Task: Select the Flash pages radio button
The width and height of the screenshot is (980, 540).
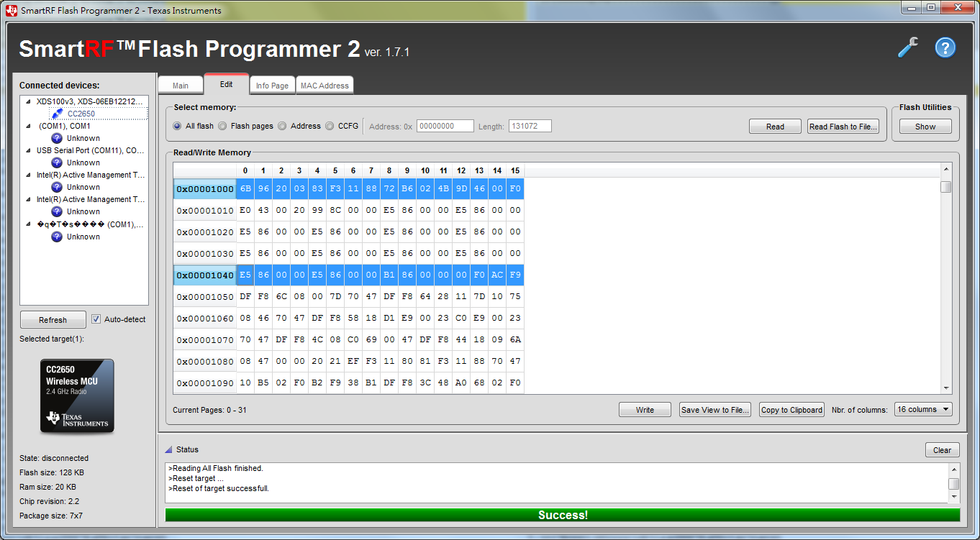Action: tap(222, 126)
